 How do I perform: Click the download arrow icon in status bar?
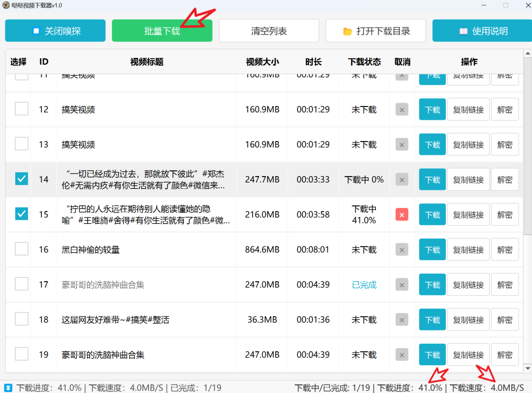[8, 388]
